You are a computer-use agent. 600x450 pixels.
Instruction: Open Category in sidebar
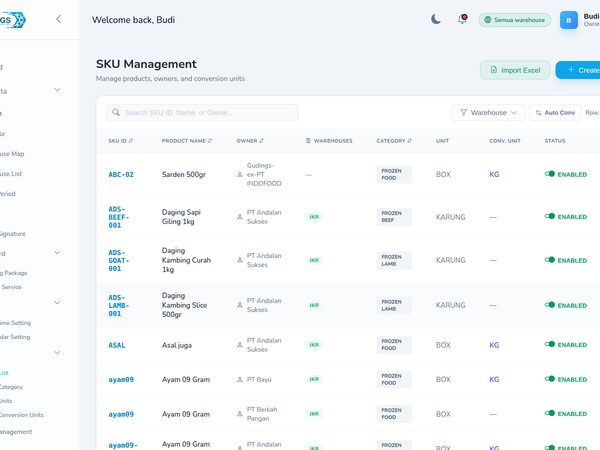click(x=11, y=387)
